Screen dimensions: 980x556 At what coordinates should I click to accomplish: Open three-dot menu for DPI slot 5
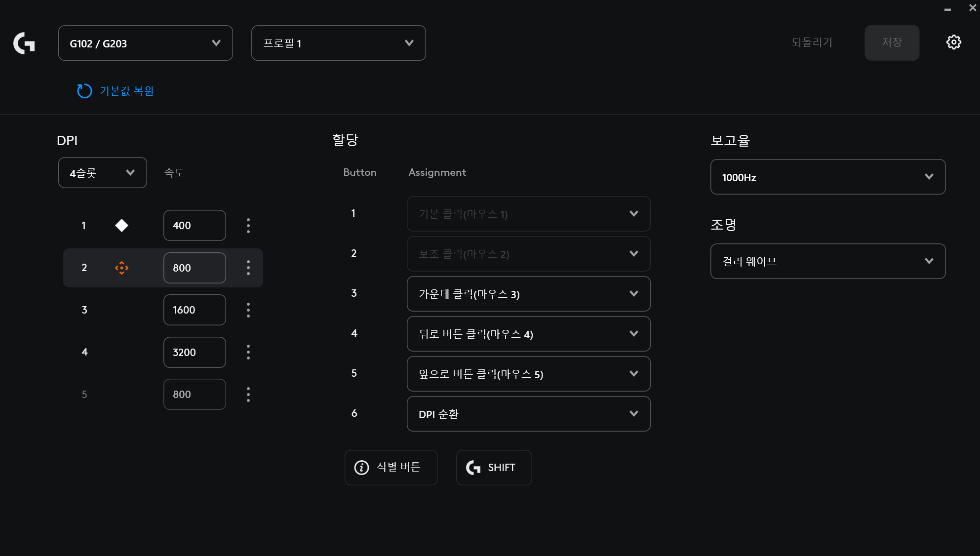click(x=248, y=395)
